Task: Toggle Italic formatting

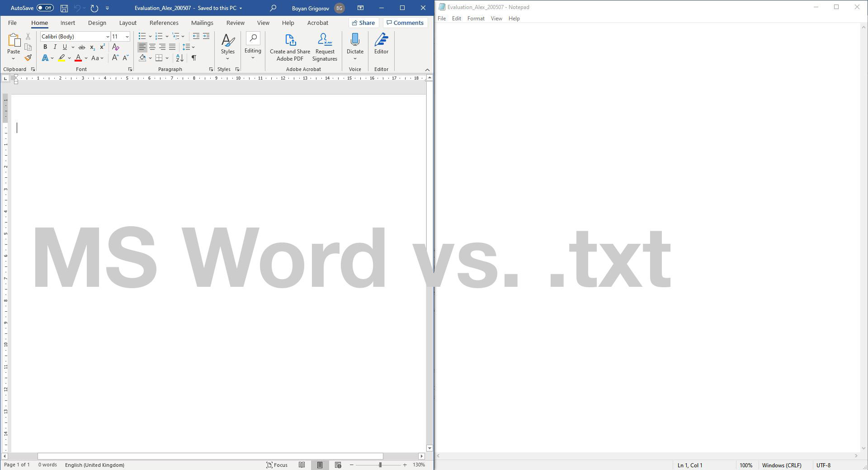Action: tap(55, 47)
